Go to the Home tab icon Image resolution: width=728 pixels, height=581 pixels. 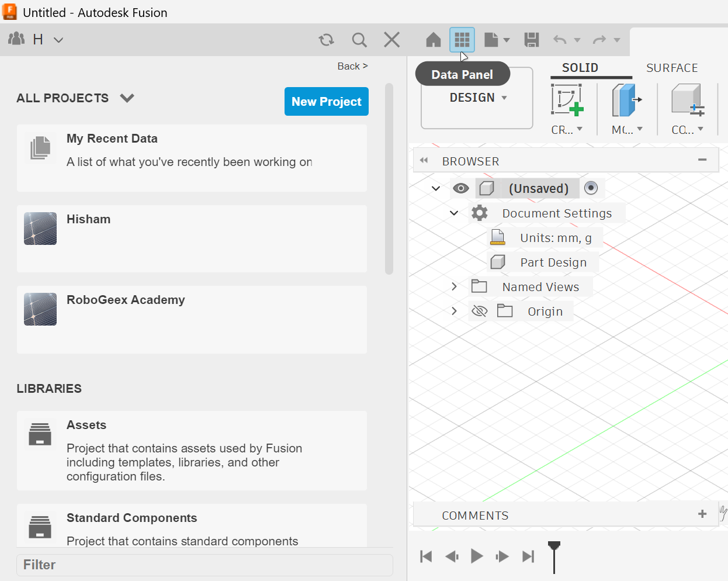[x=434, y=40]
